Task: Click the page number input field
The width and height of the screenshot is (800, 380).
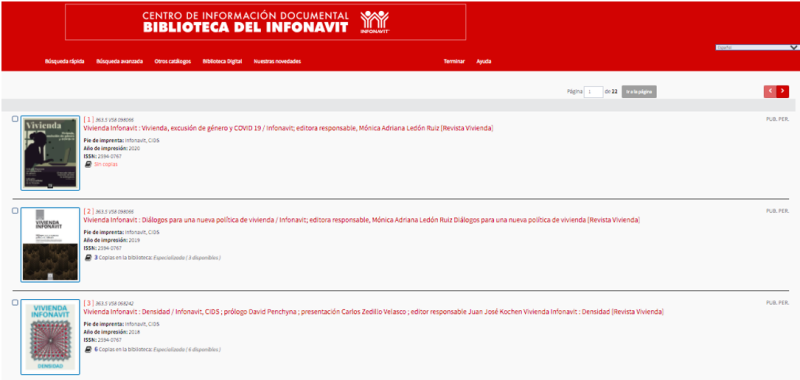Action: (x=593, y=92)
